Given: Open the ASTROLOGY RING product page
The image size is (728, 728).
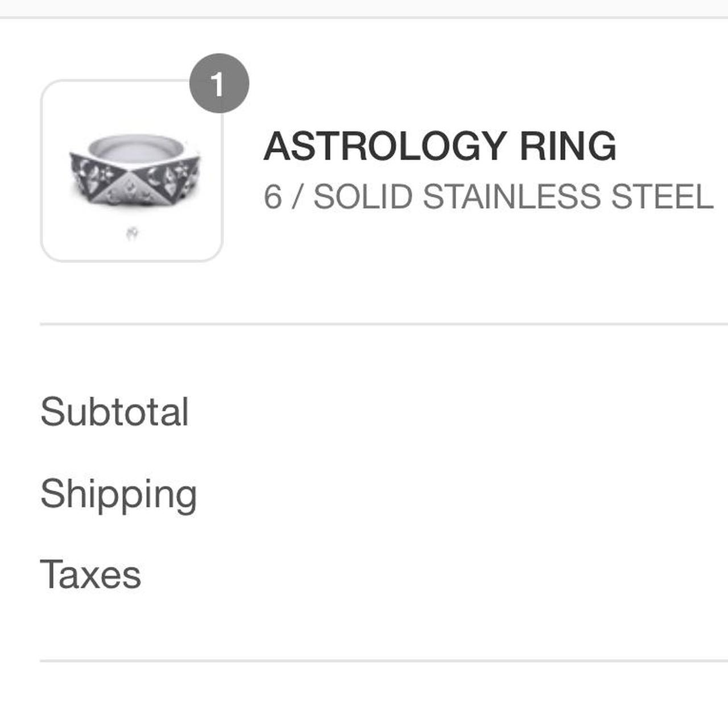Looking at the screenshot, I should pos(441,147).
